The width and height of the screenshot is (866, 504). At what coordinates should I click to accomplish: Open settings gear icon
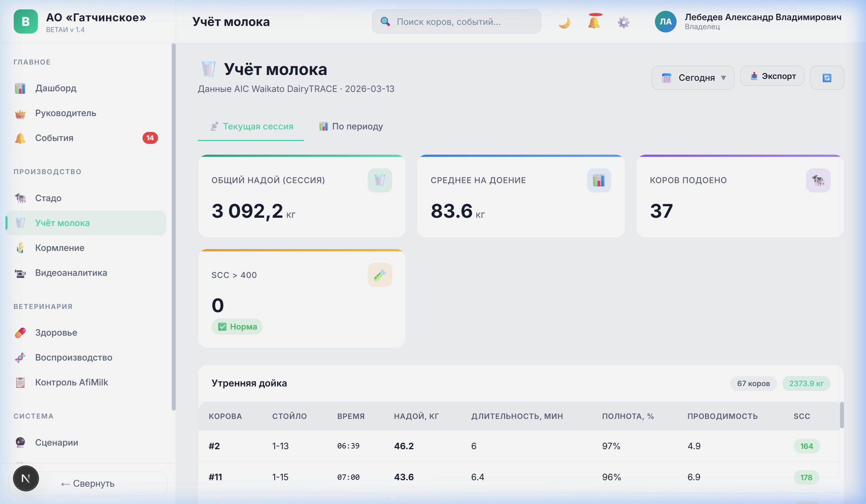[624, 22]
